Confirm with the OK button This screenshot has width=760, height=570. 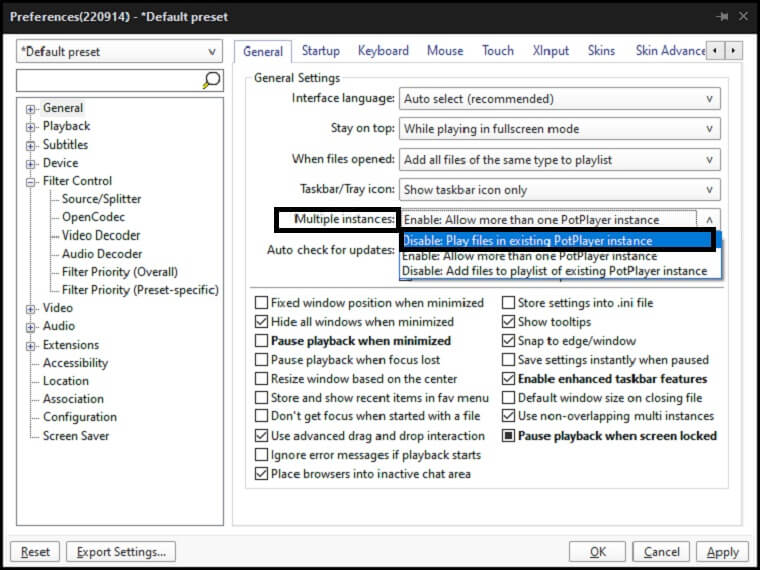(x=597, y=552)
